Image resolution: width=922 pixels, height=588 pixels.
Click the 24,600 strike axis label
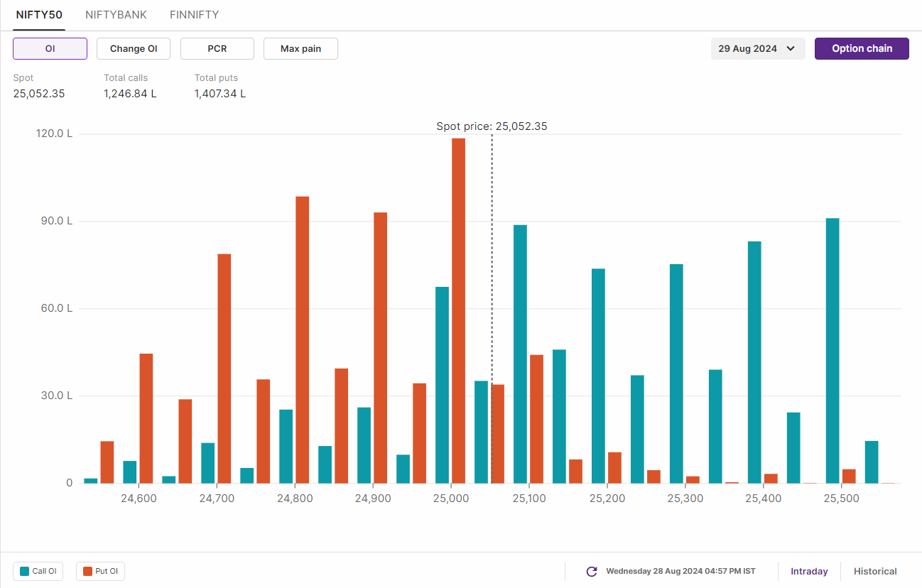pos(139,499)
